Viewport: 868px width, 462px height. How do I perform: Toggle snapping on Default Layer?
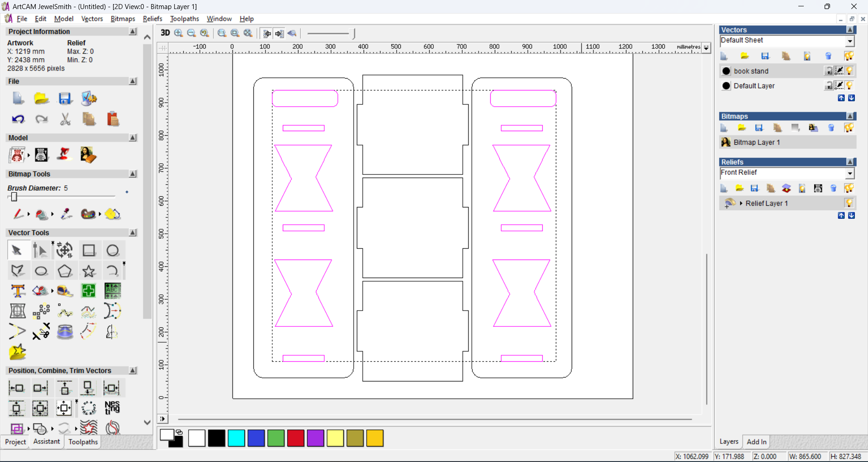[840, 85]
